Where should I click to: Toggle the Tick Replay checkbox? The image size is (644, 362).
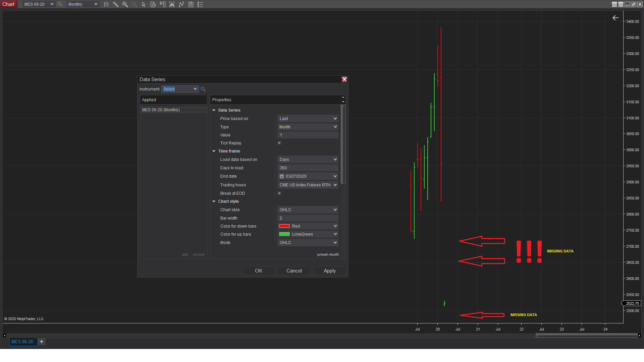click(x=279, y=143)
